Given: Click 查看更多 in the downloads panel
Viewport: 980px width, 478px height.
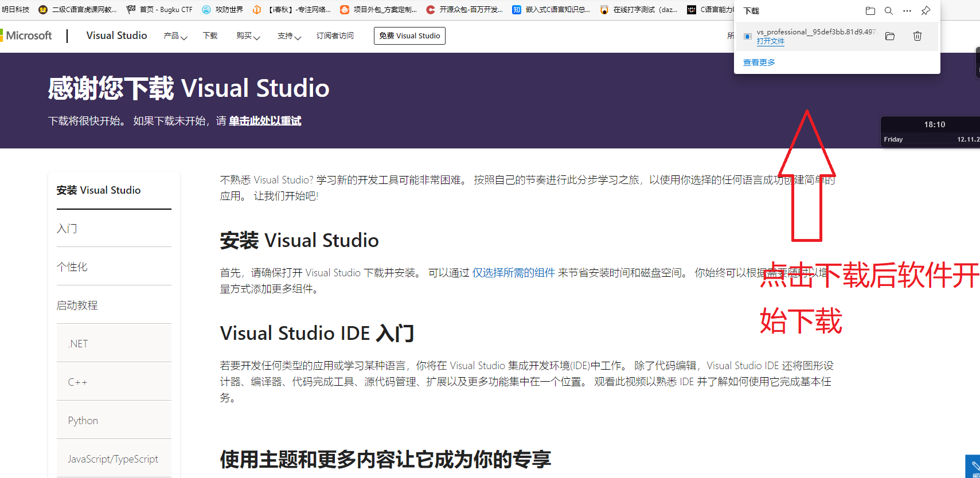Looking at the screenshot, I should (759, 62).
